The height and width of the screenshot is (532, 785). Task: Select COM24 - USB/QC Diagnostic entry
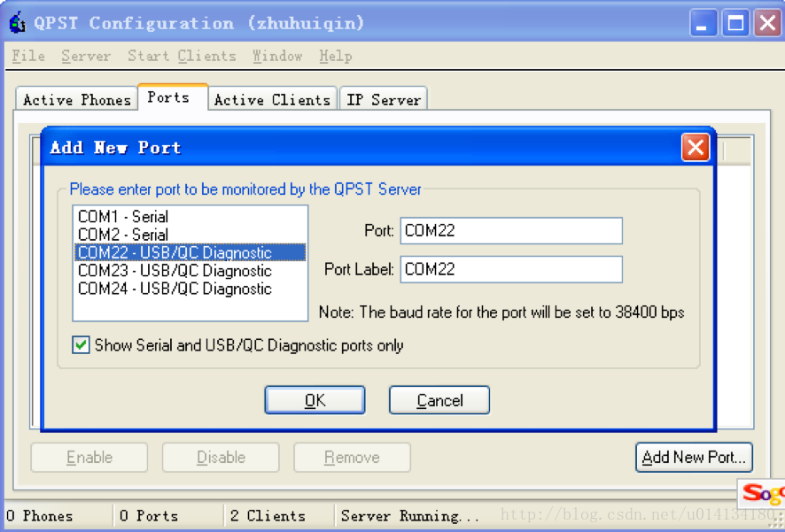190,289
